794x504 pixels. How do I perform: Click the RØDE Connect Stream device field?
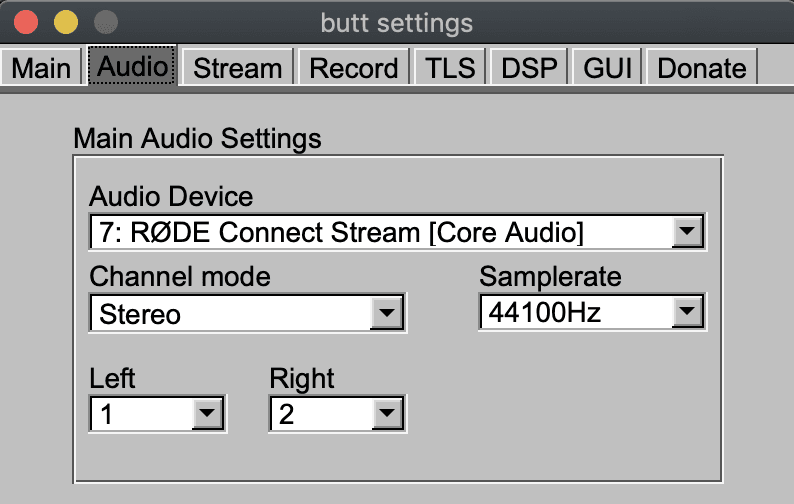pyautogui.click(x=380, y=233)
